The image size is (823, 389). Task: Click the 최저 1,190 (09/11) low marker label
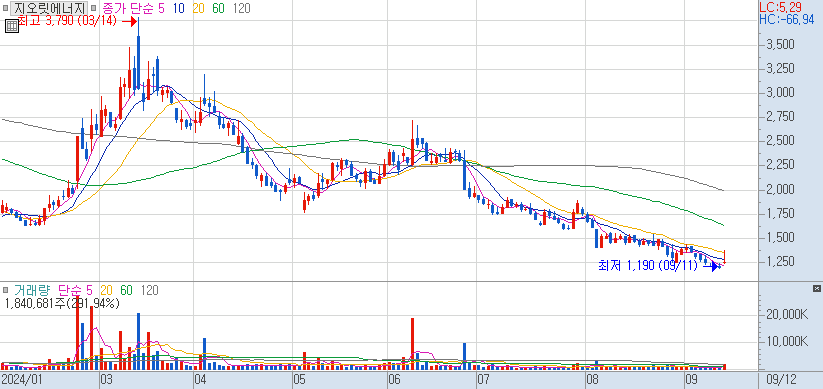point(648,266)
